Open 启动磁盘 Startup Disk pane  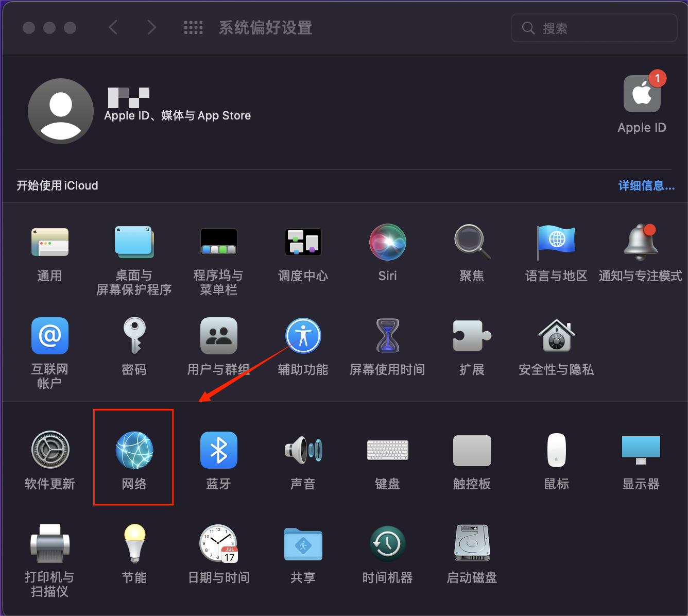pyautogui.click(x=472, y=544)
